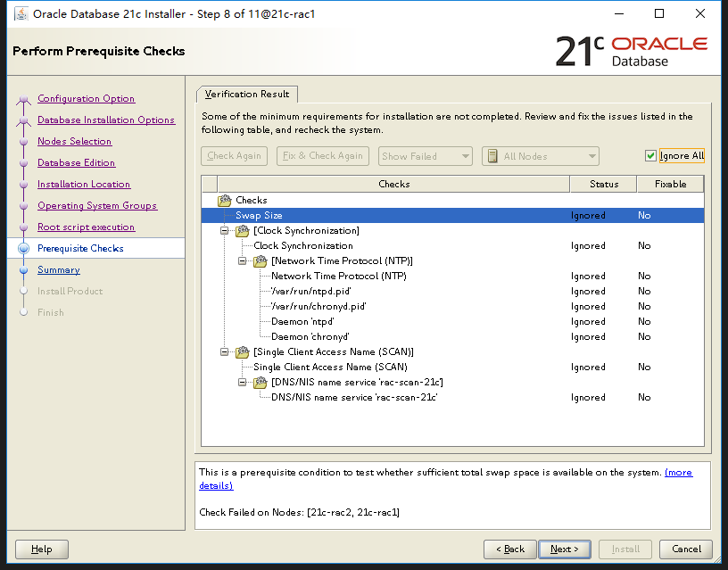Image resolution: width=728 pixels, height=570 pixels.
Task: Click the Checks root folder icon
Action: point(224,201)
